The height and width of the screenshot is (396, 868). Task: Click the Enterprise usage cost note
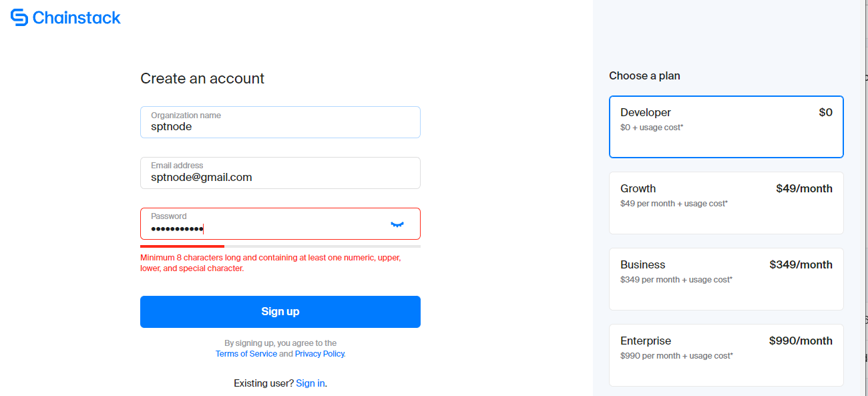[676, 356]
